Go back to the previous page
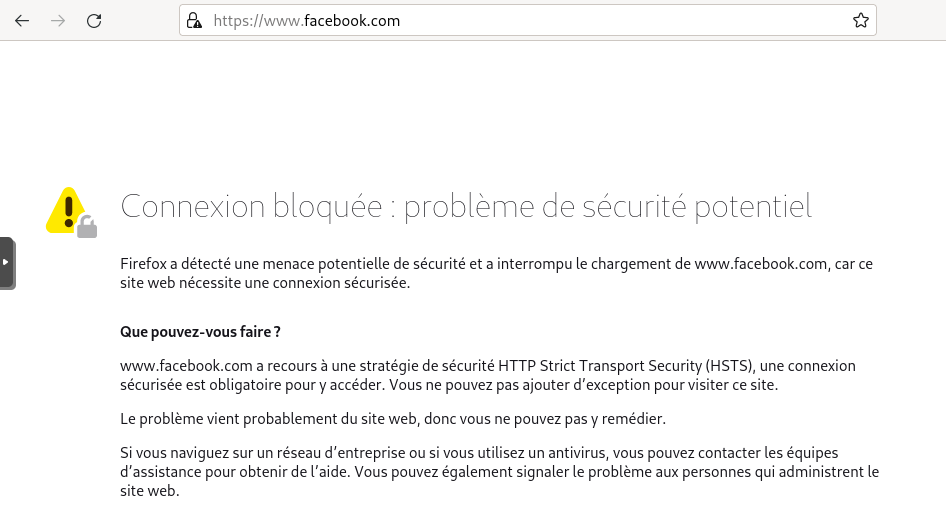Viewport: 946px width, 507px height. (22, 21)
